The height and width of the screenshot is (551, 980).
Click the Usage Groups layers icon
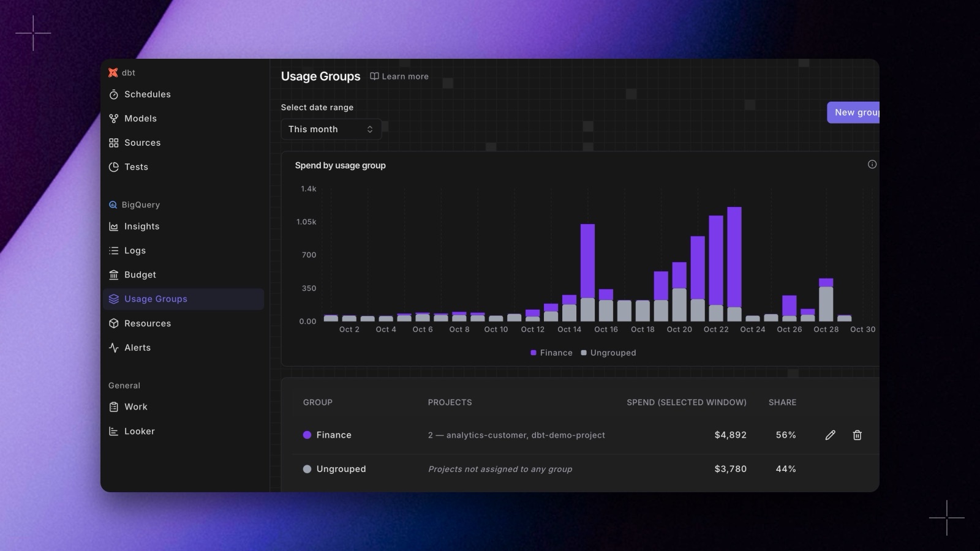[x=113, y=299]
